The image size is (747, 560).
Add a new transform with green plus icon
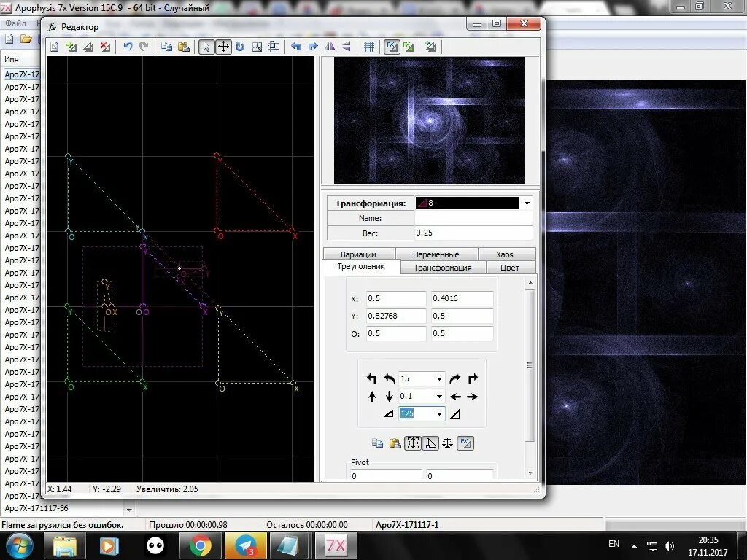71,47
